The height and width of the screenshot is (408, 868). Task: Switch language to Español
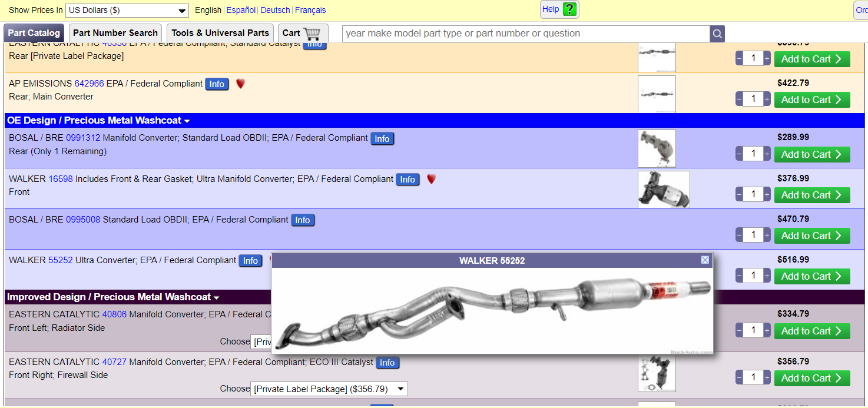pyautogui.click(x=241, y=10)
